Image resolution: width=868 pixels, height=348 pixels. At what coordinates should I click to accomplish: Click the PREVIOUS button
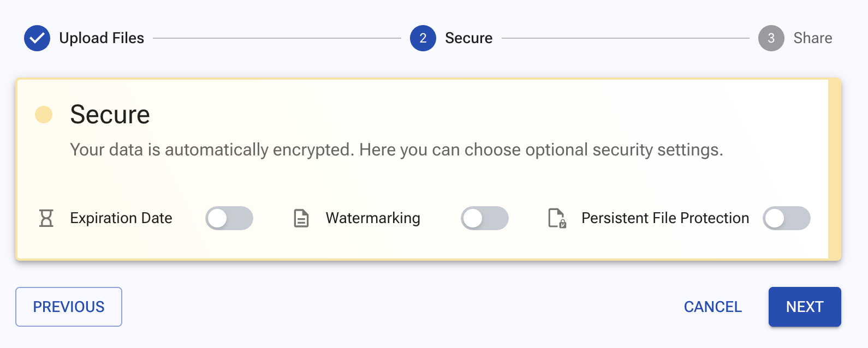coord(68,307)
